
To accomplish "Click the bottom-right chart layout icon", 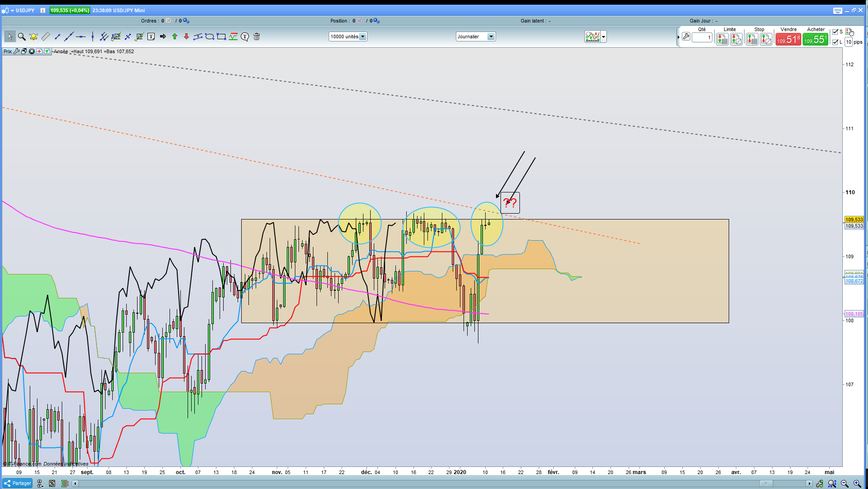I will tap(819, 484).
